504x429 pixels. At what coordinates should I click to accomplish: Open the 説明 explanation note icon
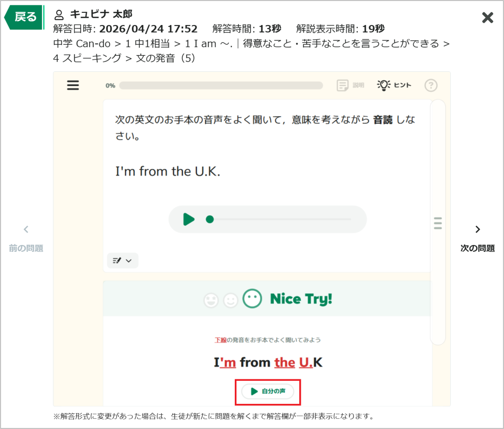(343, 86)
